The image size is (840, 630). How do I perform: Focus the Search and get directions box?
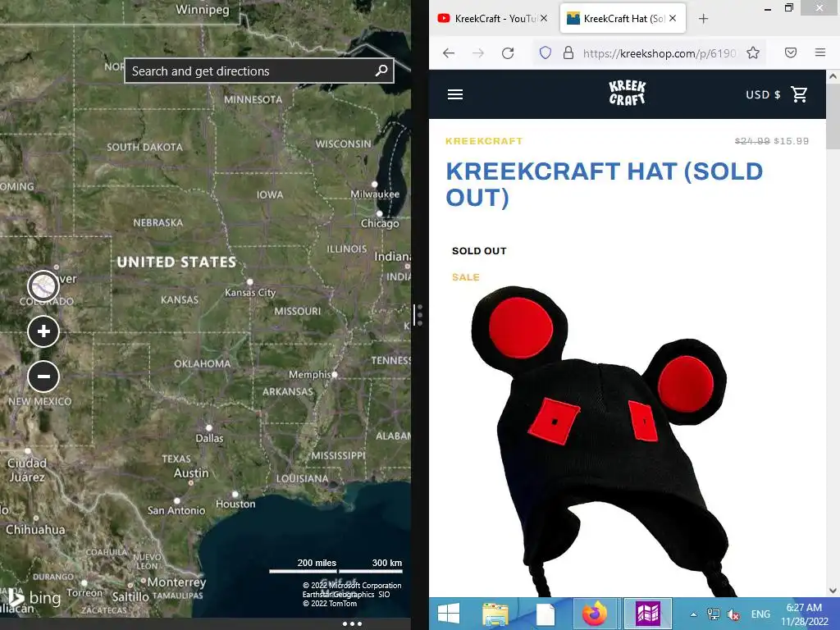pyautogui.click(x=259, y=71)
